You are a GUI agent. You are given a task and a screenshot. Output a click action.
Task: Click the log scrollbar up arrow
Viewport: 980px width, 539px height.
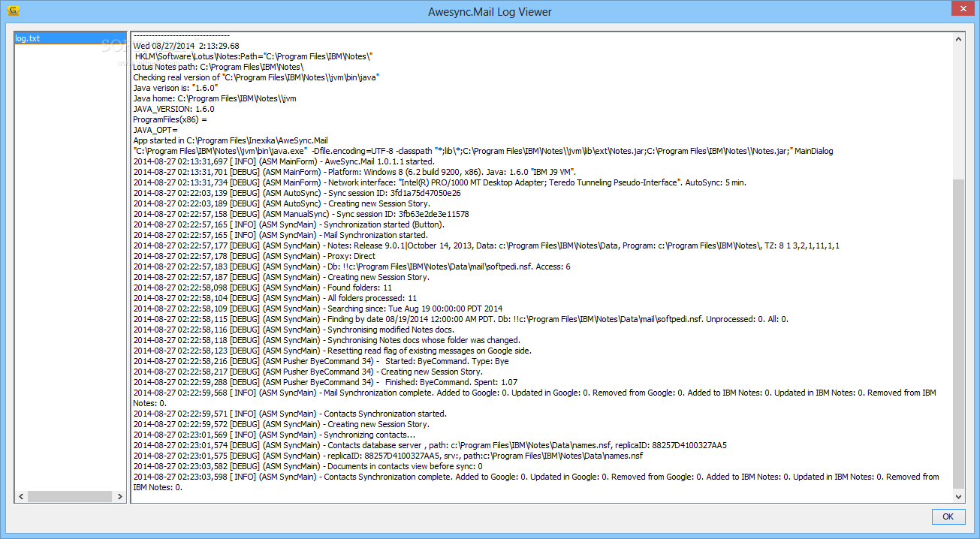(959, 38)
